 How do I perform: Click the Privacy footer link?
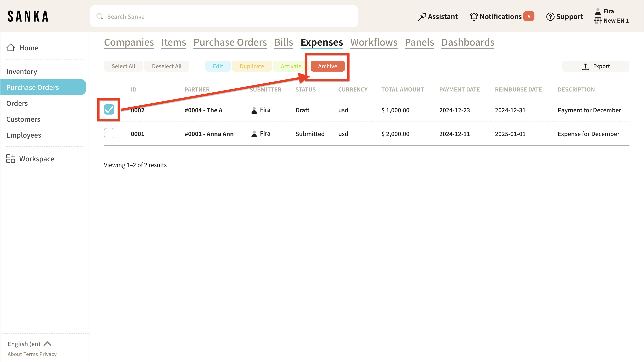click(48, 354)
